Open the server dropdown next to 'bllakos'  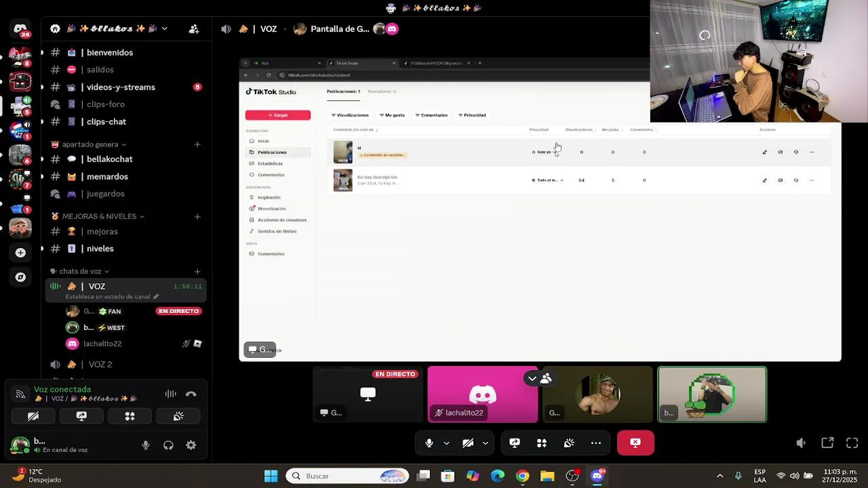(x=164, y=29)
